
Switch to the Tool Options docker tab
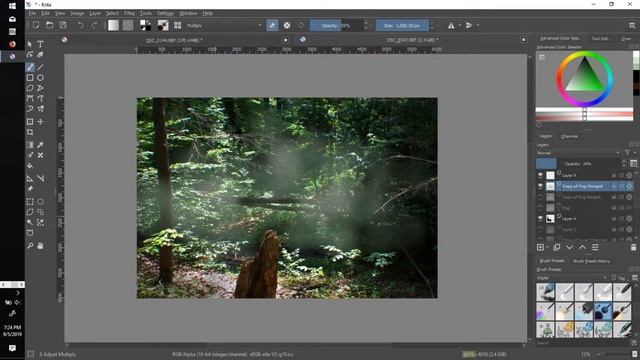click(600, 38)
